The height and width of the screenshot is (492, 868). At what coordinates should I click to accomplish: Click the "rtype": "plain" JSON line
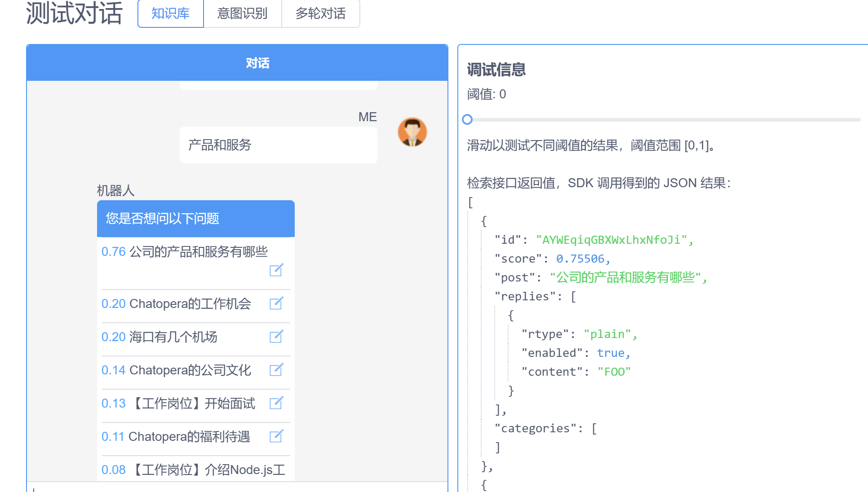pos(580,334)
